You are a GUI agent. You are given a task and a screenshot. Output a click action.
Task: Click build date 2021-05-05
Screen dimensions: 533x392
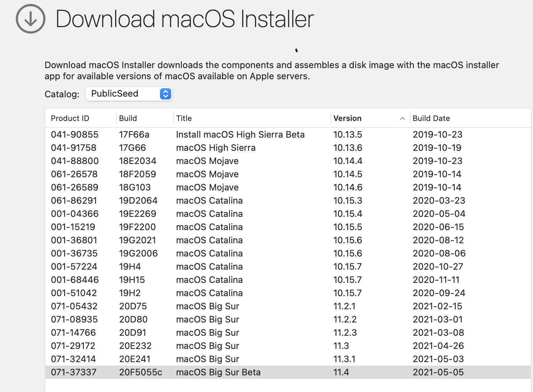pyautogui.click(x=438, y=372)
